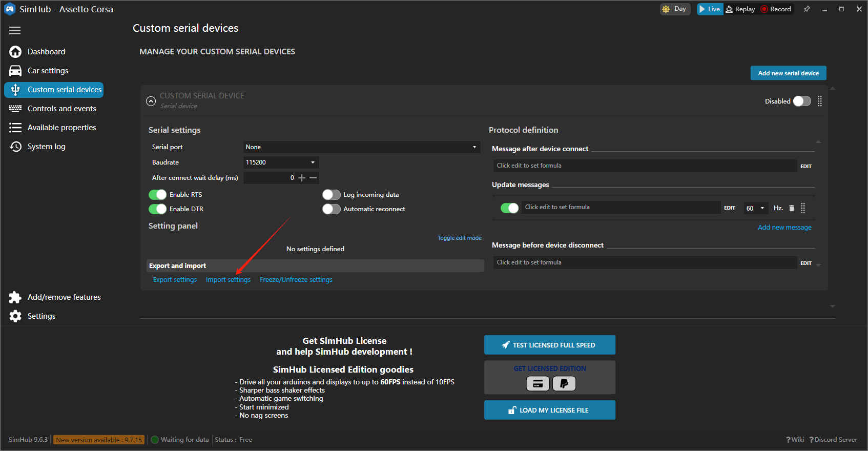Grab the custom serial device drag handle
This screenshot has height=451, width=868.
tap(820, 101)
